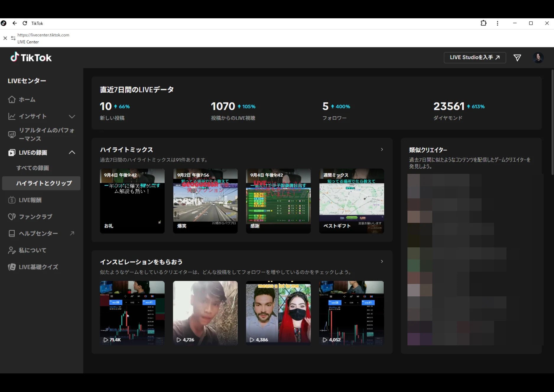Click the 23561 ダイヤモンド stat
The height and width of the screenshot is (392, 554).
tap(459, 111)
